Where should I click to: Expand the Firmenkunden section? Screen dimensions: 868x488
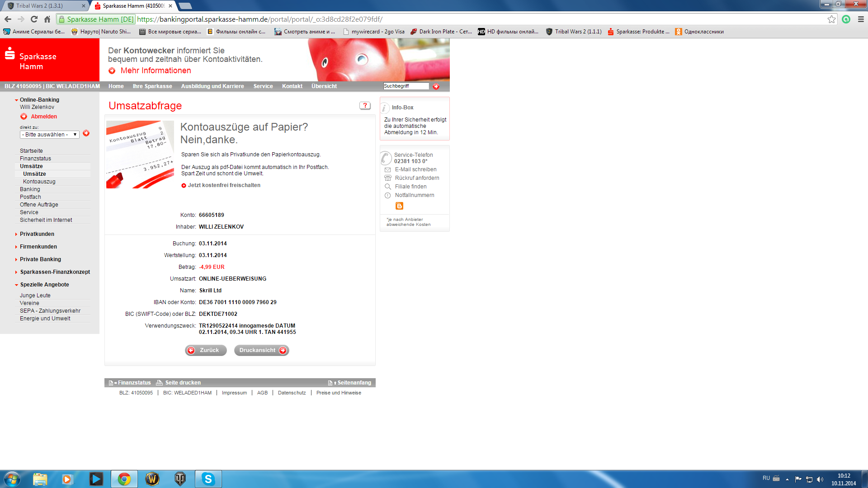38,247
